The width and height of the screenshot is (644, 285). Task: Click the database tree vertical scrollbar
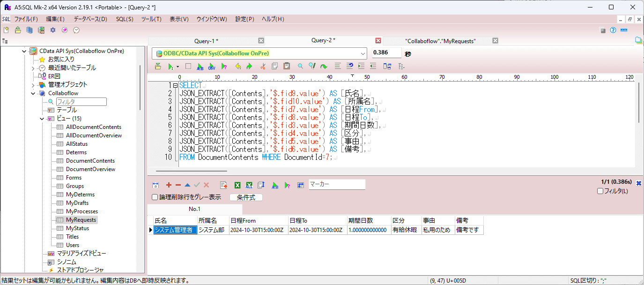140,87
